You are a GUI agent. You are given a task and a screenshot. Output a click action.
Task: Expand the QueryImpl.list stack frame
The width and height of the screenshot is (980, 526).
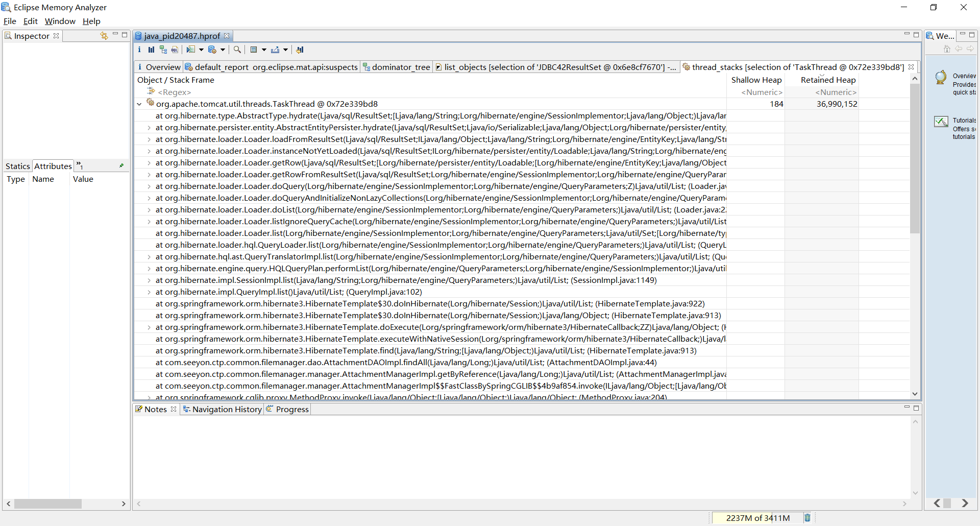coord(149,292)
